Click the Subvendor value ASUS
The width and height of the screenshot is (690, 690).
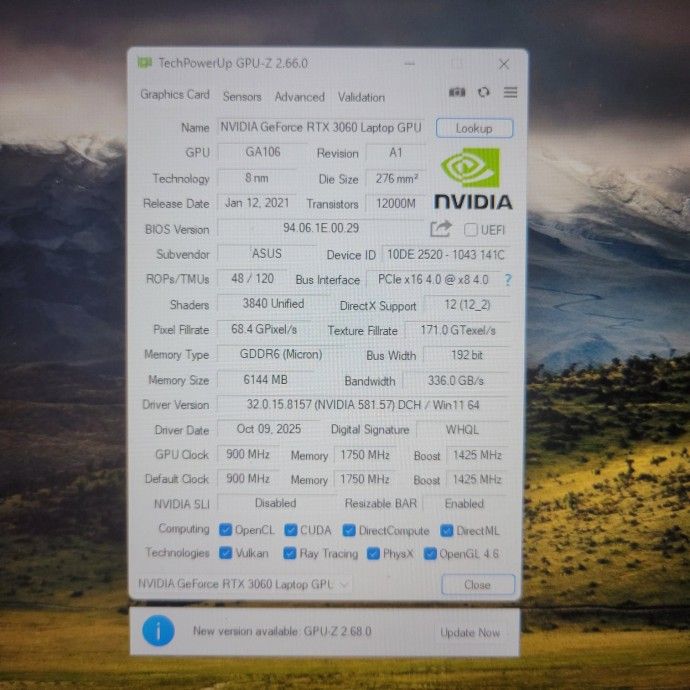267,253
